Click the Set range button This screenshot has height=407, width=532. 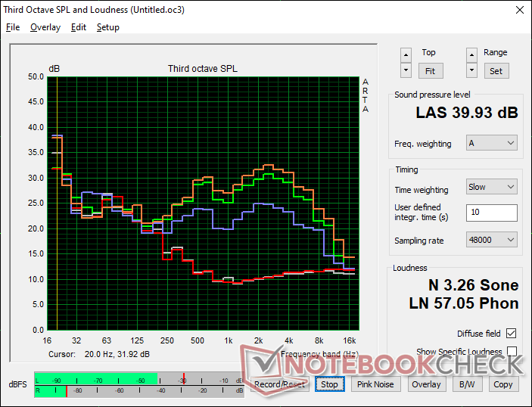pos(496,71)
